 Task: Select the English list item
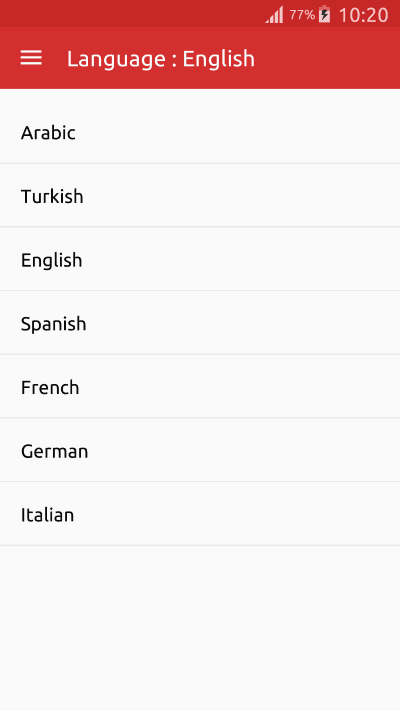200,259
